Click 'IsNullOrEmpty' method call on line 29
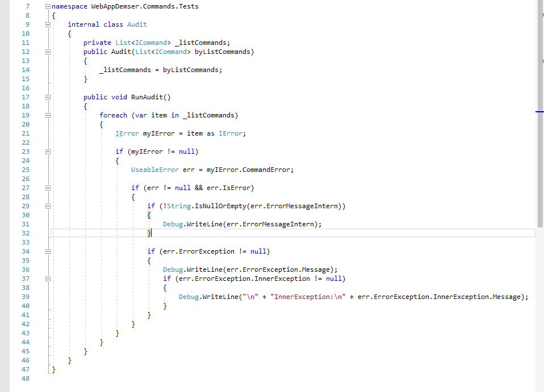This screenshot has width=544, height=392. click(220, 206)
